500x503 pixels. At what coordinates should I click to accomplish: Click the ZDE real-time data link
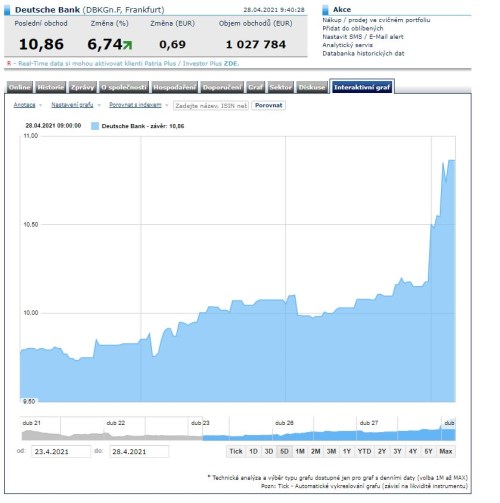(x=231, y=64)
